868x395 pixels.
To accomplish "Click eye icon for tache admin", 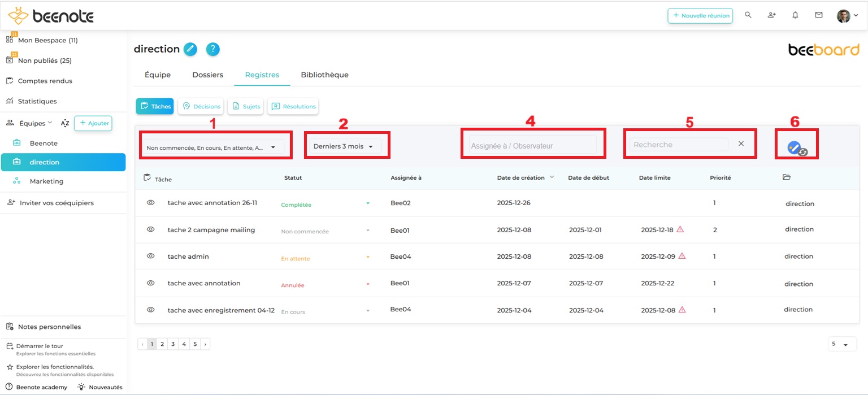I will pyautogui.click(x=151, y=256).
